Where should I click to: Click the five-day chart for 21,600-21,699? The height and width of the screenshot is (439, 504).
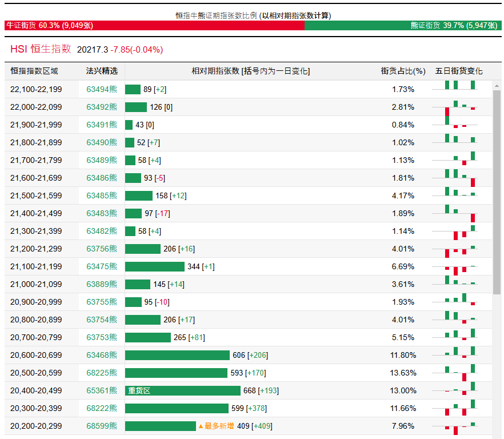tap(455, 178)
